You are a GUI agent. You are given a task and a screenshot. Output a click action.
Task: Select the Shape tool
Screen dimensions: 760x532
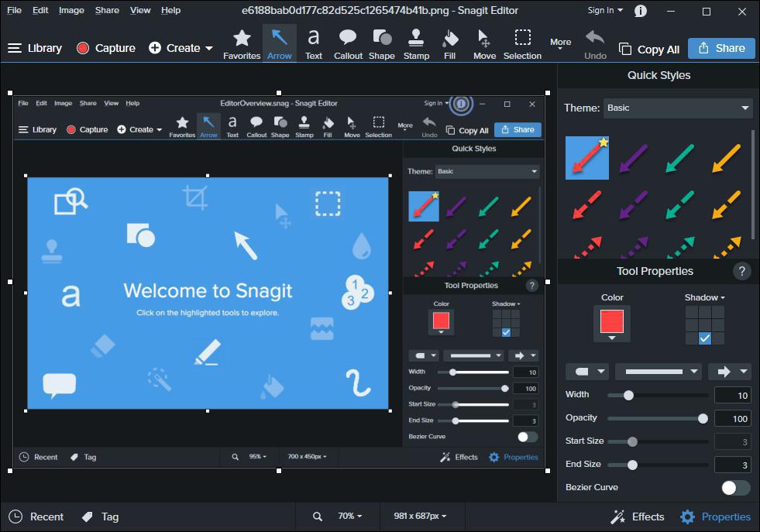[x=382, y=43]
